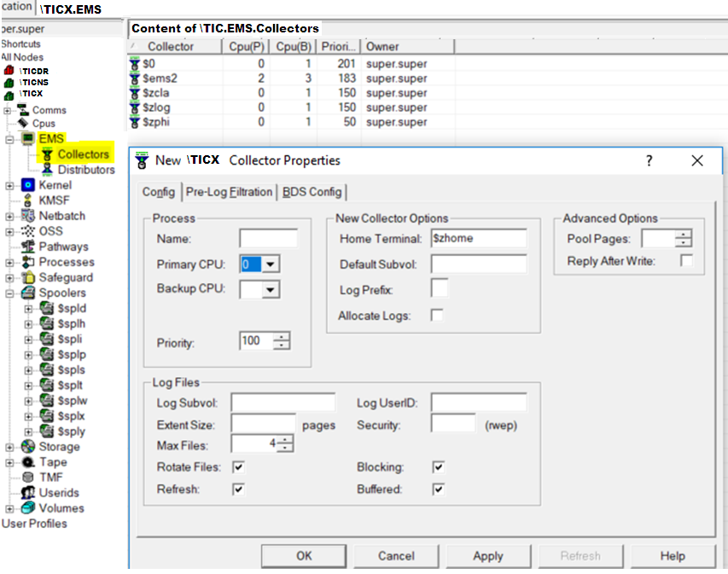This screenshot has width=728, height=574.
Task: Click the Home Terminal input showing $zhome
Action: [479, 239]
